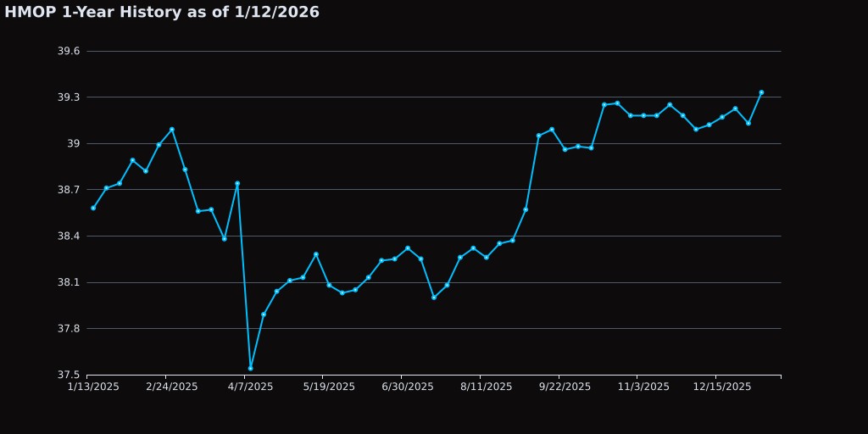Select the 5/19/2025 date label
The height and width of the screenshot is (434, 868).
point(329,387)
